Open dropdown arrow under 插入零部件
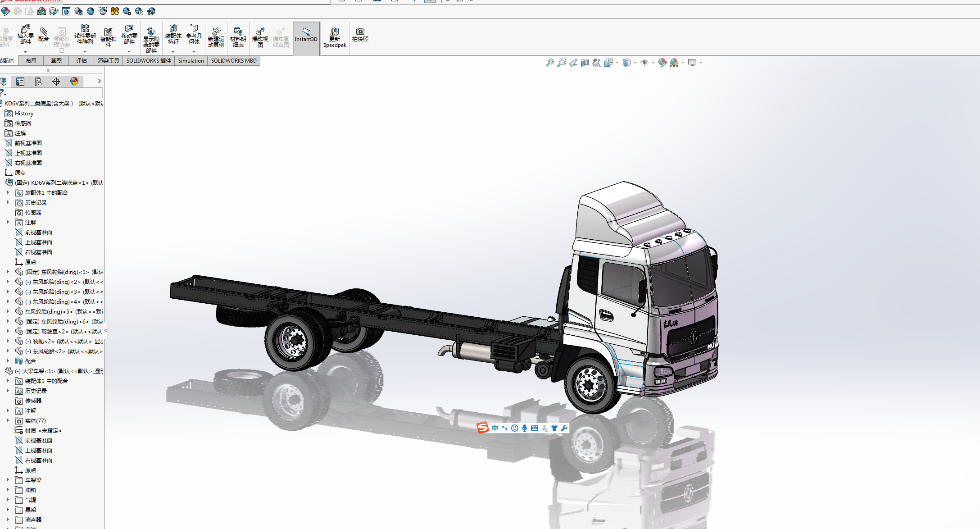Image resolution: width=980 pixels, height=529 pixels. [x=26, y=52]
